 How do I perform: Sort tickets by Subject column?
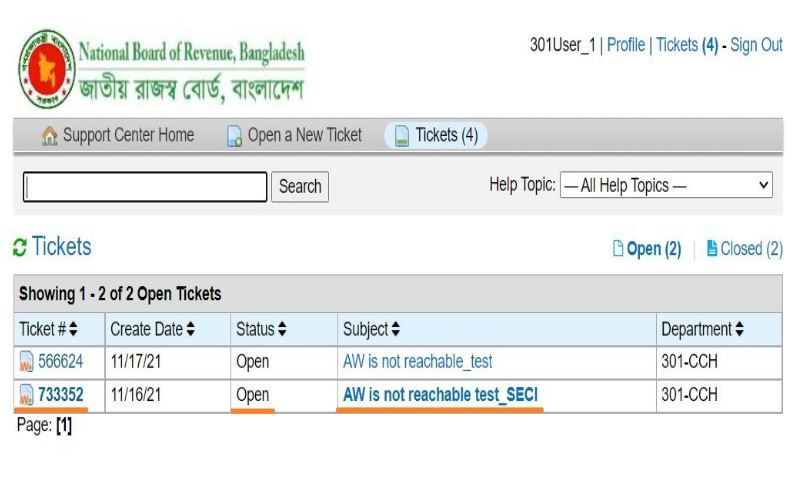point(371,329)
